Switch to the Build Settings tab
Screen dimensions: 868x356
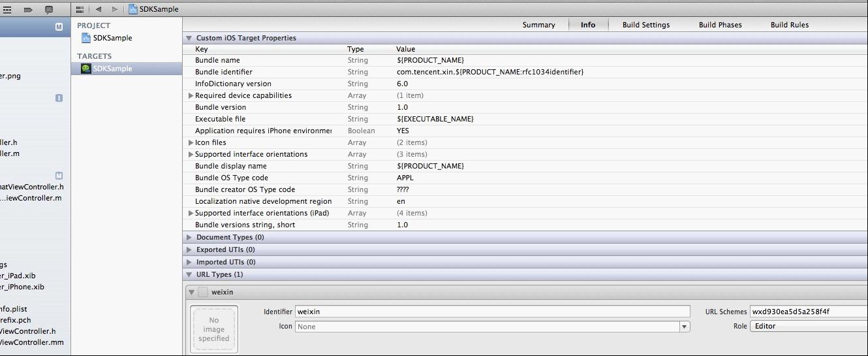pyautogui.click(x=646, y=25)
